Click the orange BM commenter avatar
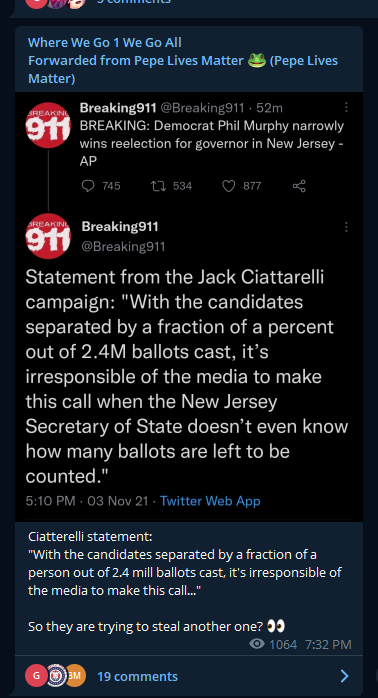 click(x=74, y=676)
